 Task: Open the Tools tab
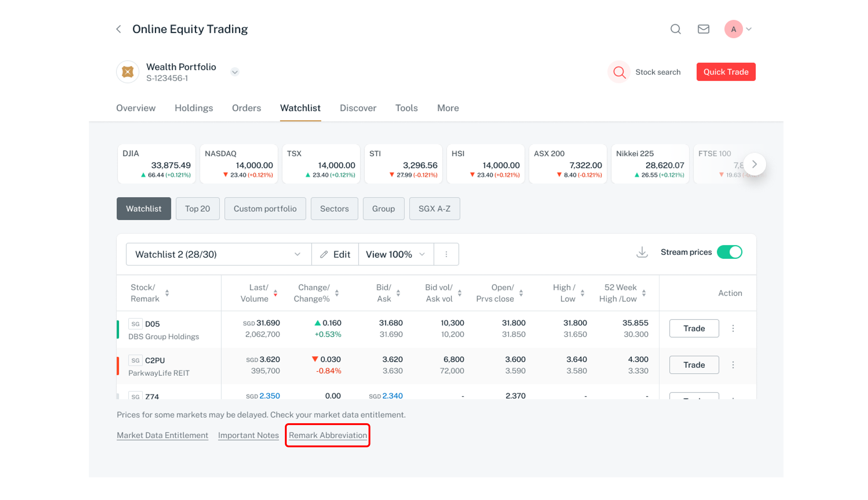(x=406, y=108)
